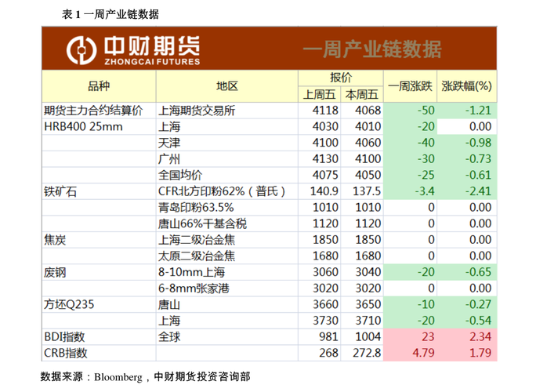536x392 pixels.
Task: Click the 中财期货 brand name in banner
Action: (152, 46)
